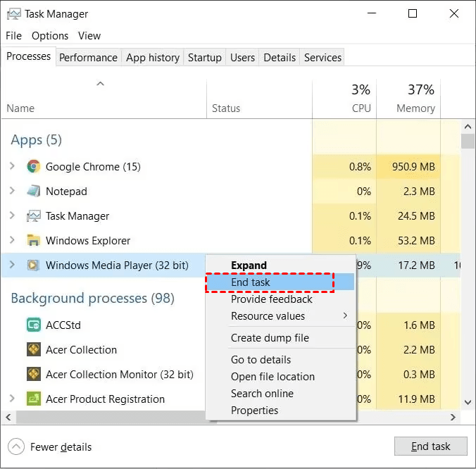Expand the Windows Explorer process group
The image size is (476, 469).
pos(12,241)
